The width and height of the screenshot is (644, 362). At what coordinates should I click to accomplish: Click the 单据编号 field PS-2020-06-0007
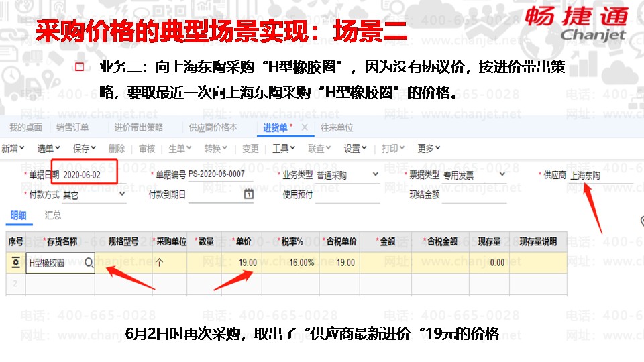[221, 174]
